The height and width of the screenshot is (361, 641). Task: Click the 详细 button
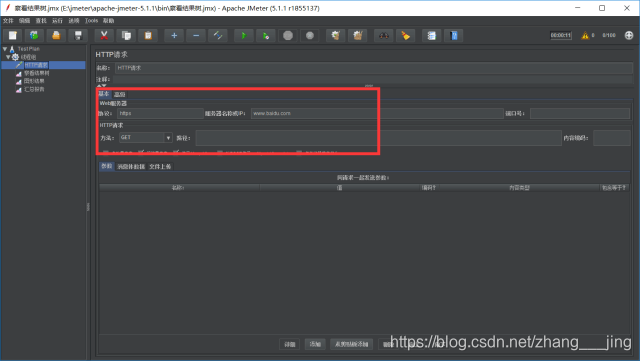coord(290,344)
